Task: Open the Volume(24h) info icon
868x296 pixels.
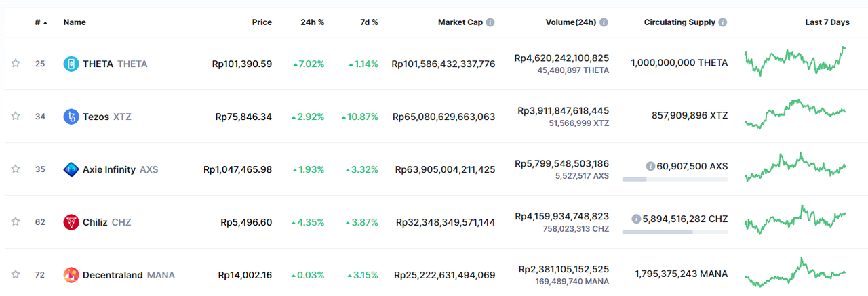Action: (604, 22)
